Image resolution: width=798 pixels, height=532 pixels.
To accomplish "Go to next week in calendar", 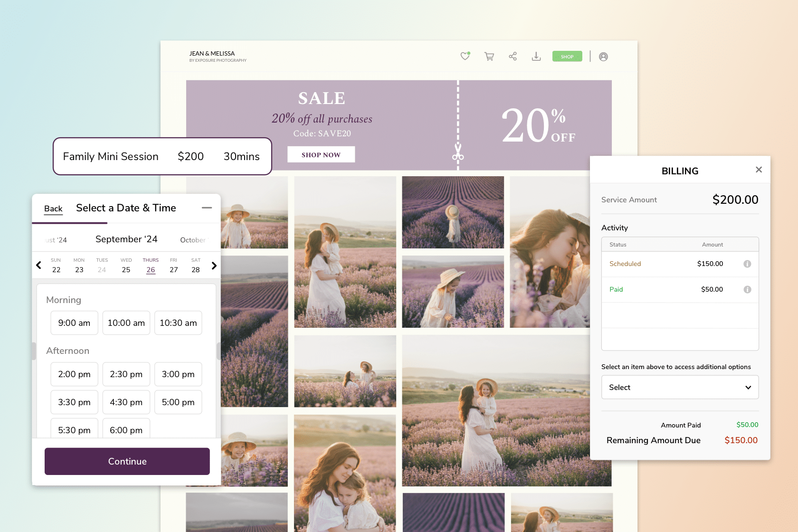I will pyautogui.click(x=214, y=266).
